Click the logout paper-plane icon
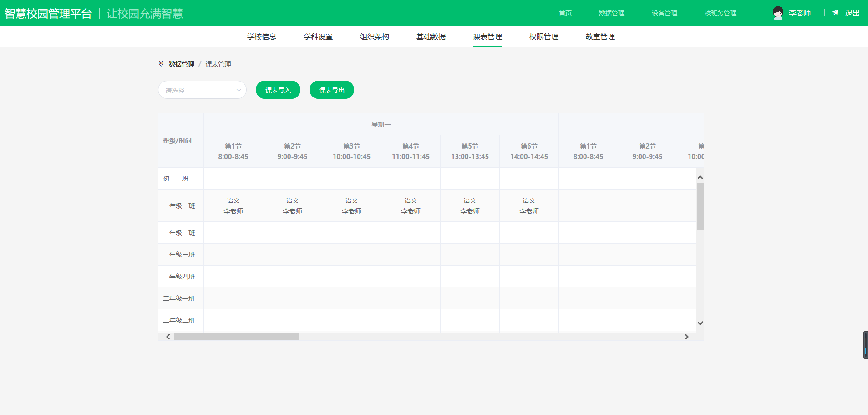 (x=835, y=13)
